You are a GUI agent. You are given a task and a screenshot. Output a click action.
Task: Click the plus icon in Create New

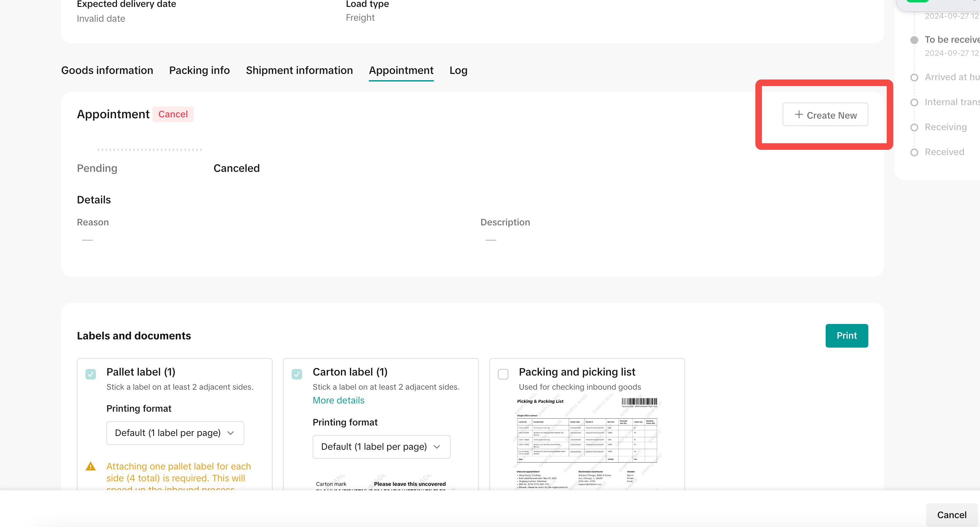(x=798, y=115)
